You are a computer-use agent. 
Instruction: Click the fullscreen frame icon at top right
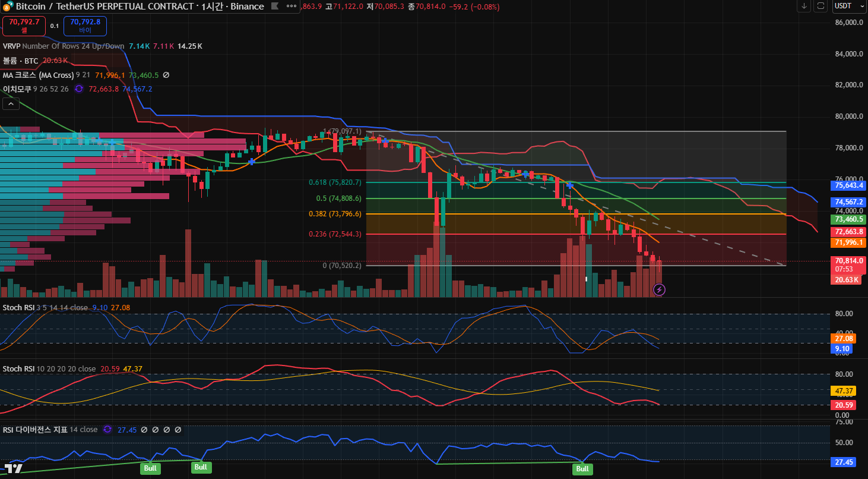point(821,6)
